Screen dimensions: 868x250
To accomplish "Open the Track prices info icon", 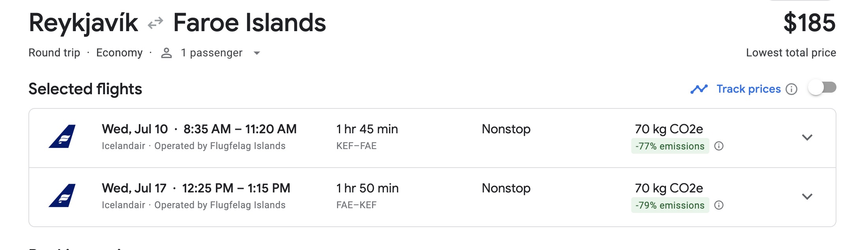I will [792, 90].
